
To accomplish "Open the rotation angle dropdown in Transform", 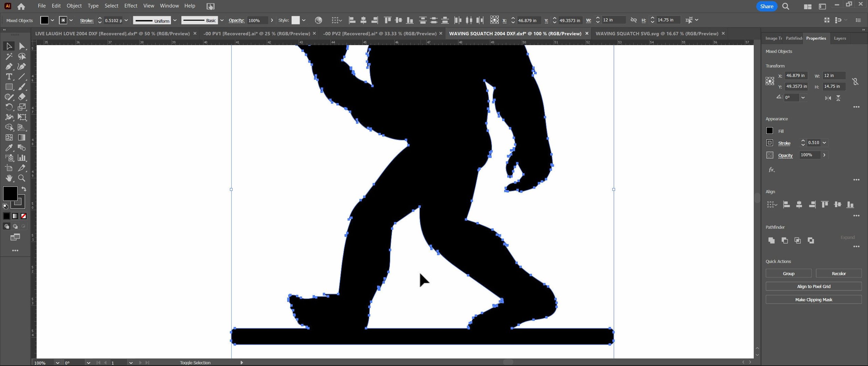I will click(x=803, y=98).
